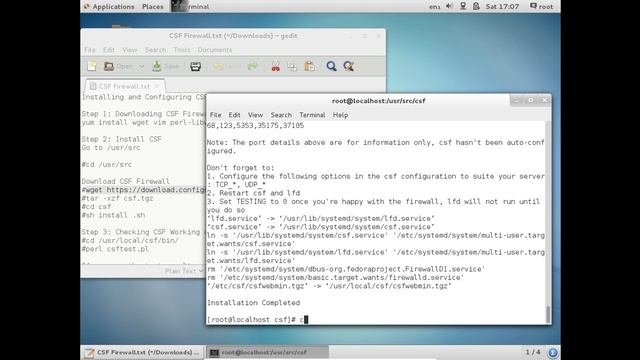
Task: Open the keyboard language indicator en
Action: [434, 7]
